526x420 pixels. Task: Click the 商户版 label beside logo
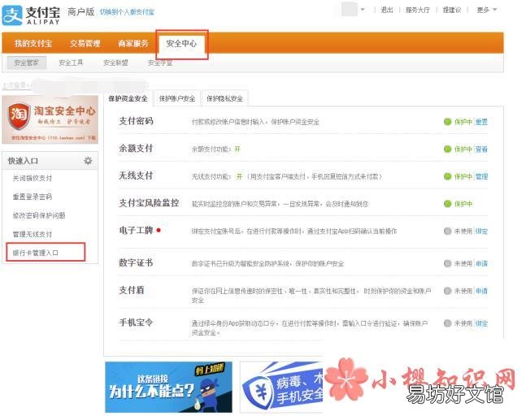(x=80, y=11)
